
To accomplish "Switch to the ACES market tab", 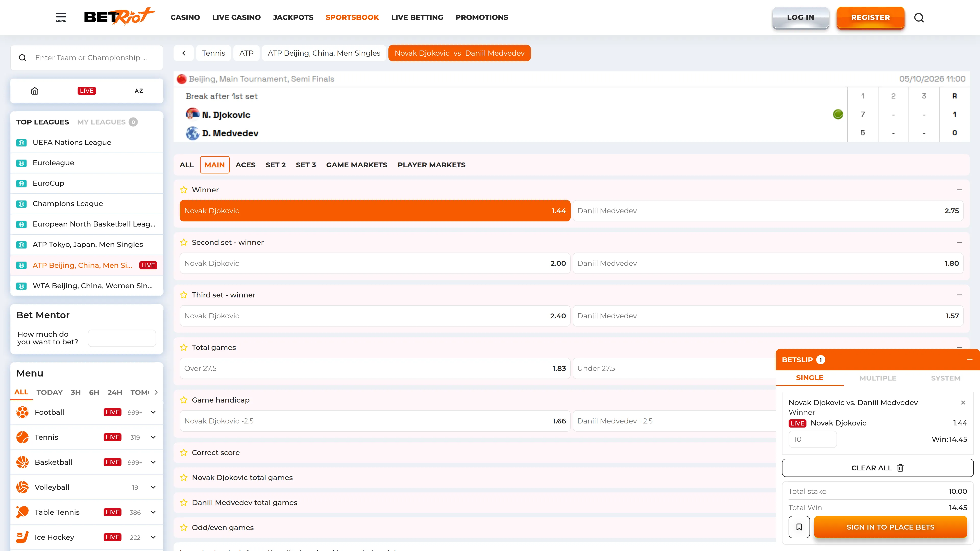I will (x=245, y=165).
